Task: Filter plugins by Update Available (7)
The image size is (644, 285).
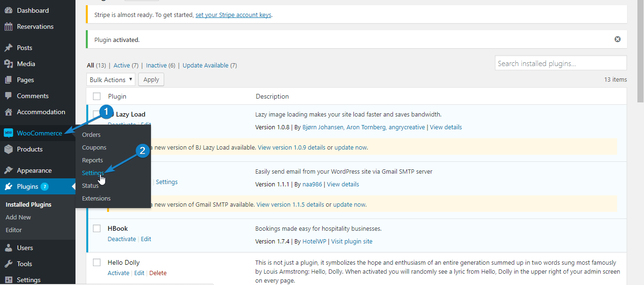Action: click(x=209, y=65)
